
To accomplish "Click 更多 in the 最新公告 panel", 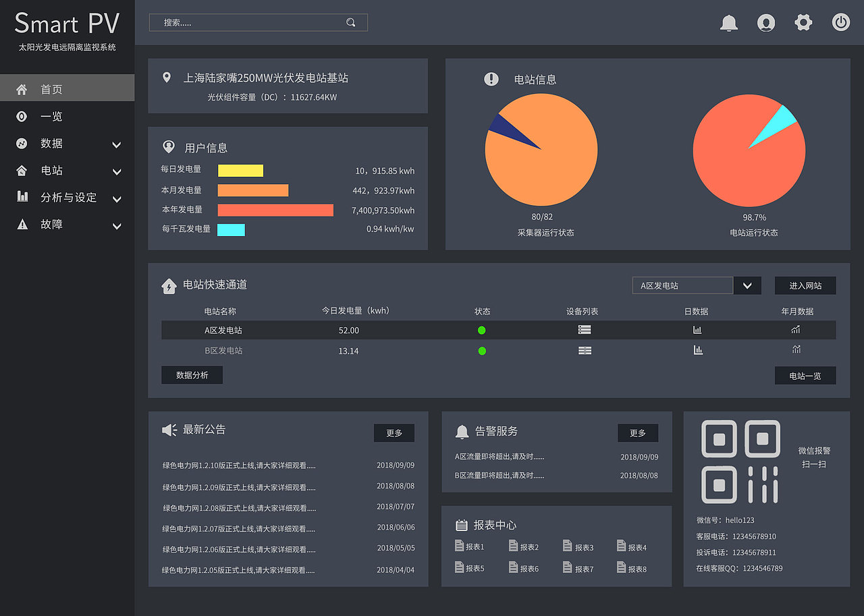I will tap(394, 433).
